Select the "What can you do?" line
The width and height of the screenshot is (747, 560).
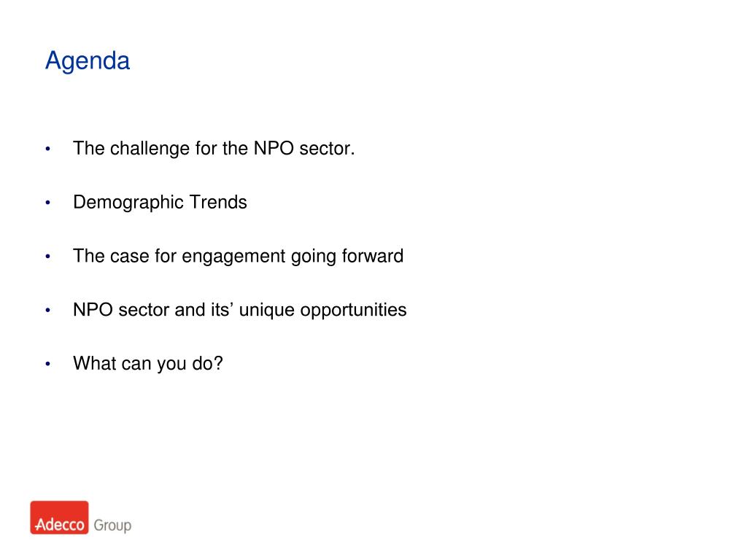(x=147, y=364)
